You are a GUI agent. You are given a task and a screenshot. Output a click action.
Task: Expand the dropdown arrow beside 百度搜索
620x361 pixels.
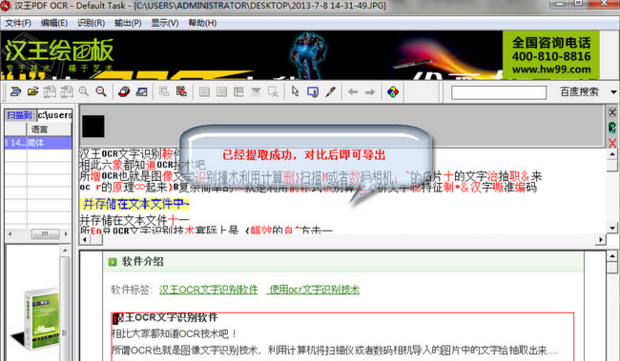coord(613,92)
